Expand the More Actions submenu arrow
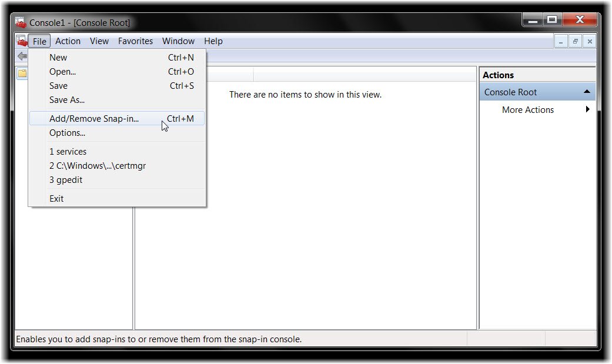 tap(587, 109)
